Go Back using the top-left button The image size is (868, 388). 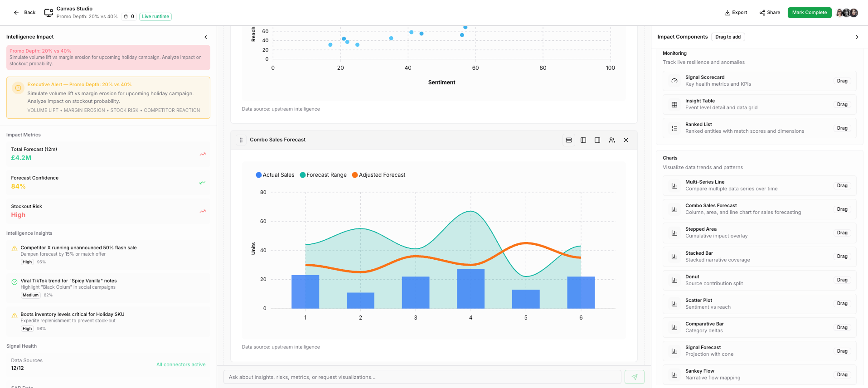coord(24,13)
